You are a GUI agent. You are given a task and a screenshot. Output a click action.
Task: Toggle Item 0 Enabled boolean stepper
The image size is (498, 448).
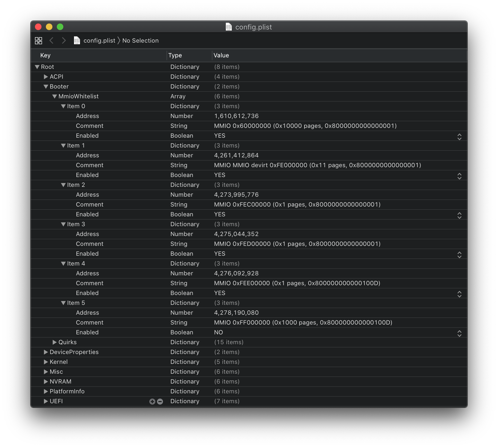point(459,136)
